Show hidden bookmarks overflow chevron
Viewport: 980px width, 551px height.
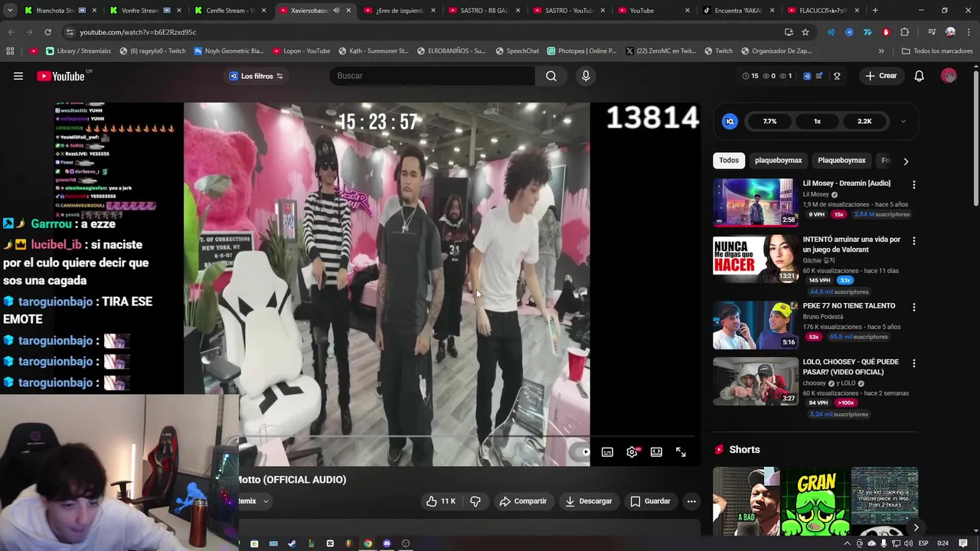tap(881, 51)
